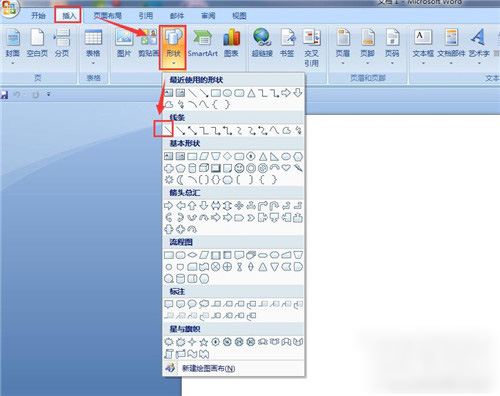The height and width of the screenshot is (396, 500).
Task: Pick the smiley face shape in 基本形状
Action: (x=239, y=168)
